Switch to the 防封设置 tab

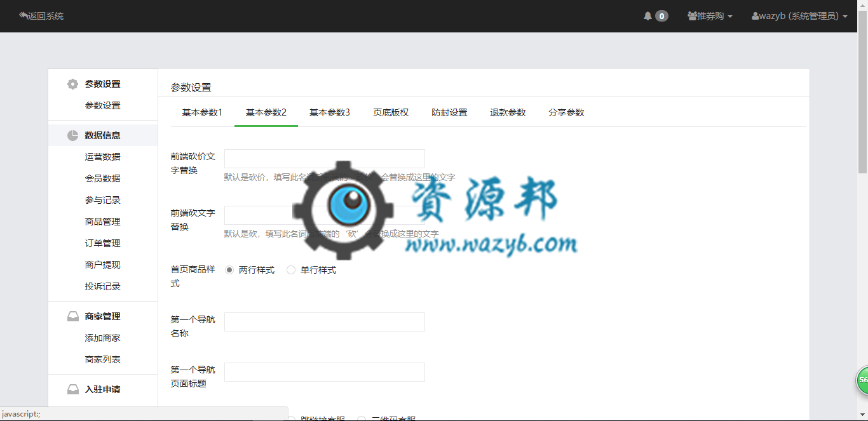click(x=449, y=112)
